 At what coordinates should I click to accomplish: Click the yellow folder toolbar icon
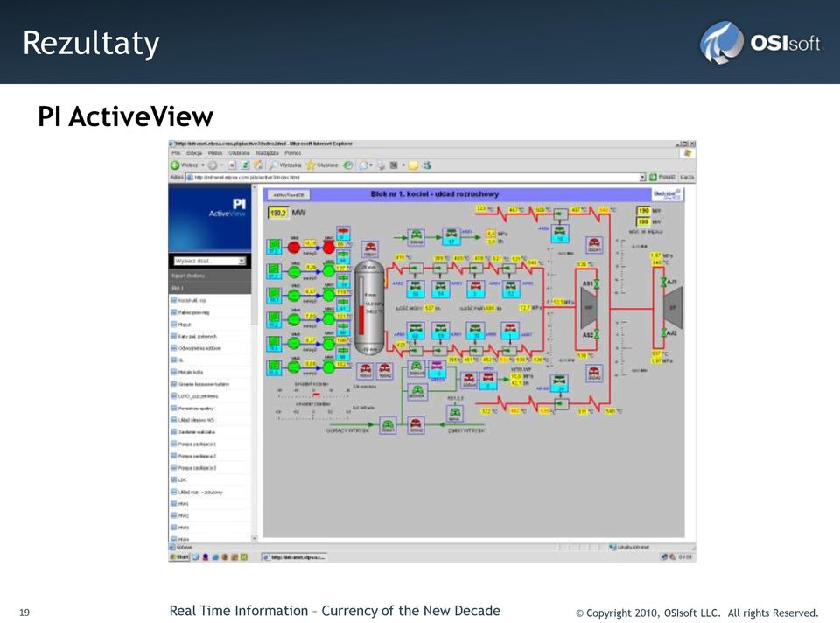(x=413, y=165)
